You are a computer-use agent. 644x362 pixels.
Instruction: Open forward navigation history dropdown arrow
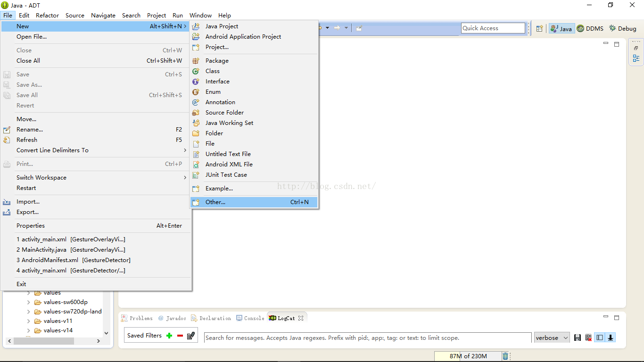click(x=346, y=28)
